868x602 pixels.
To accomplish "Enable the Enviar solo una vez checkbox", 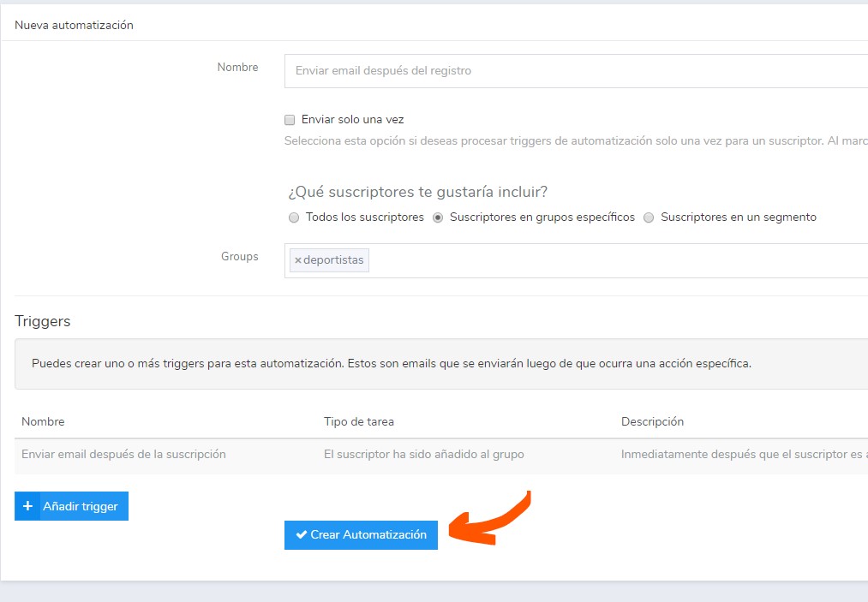I will (290, 120).
